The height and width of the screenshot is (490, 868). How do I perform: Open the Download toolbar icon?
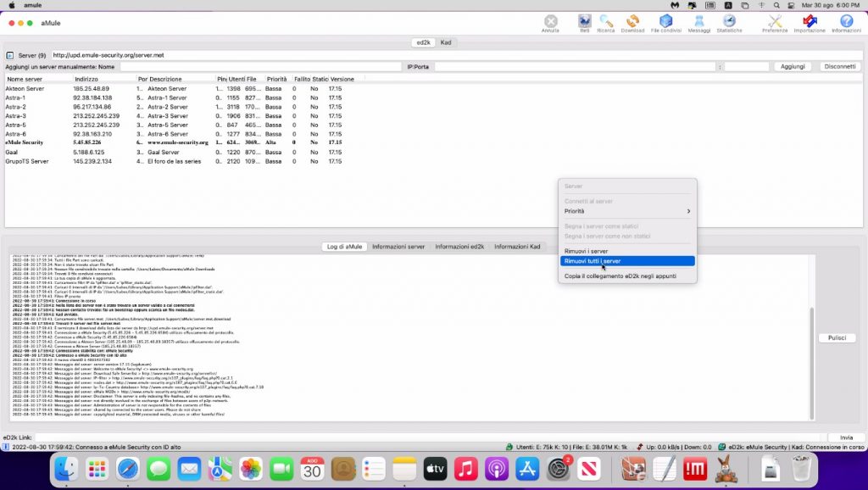click(632, 22)
